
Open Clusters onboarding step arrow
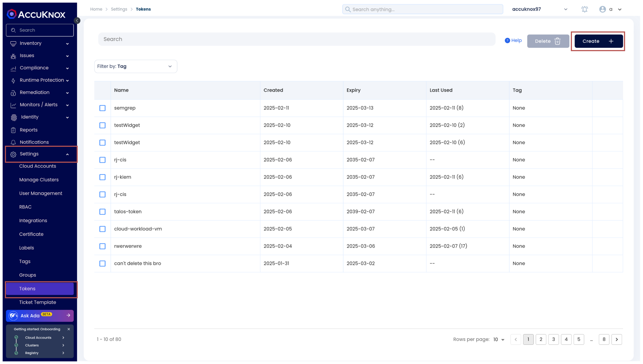[63, 345]
